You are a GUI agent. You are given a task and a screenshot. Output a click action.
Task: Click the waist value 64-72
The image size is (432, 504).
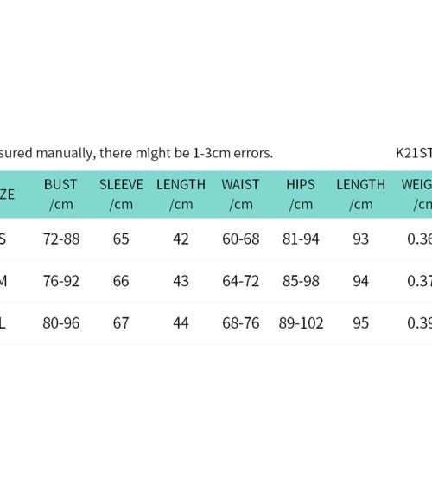click(x=240, y=281)
